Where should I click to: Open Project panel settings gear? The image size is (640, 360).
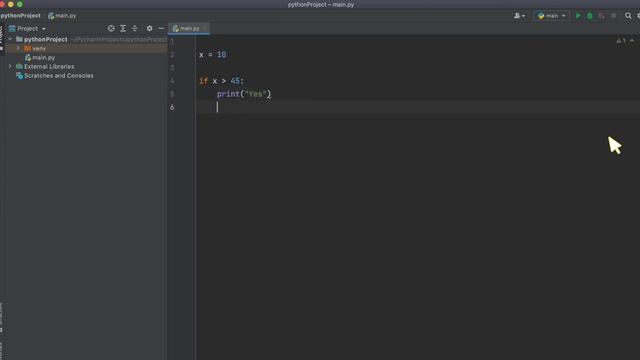pos(149,28)
